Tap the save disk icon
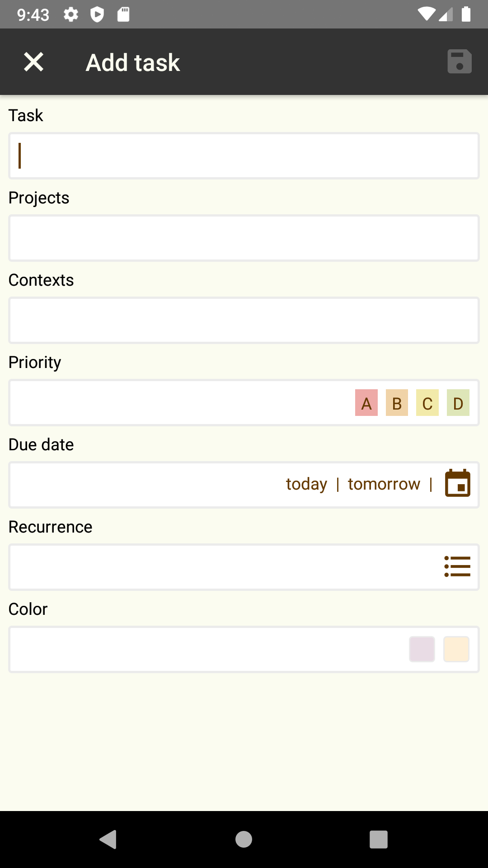 point(460,61)
